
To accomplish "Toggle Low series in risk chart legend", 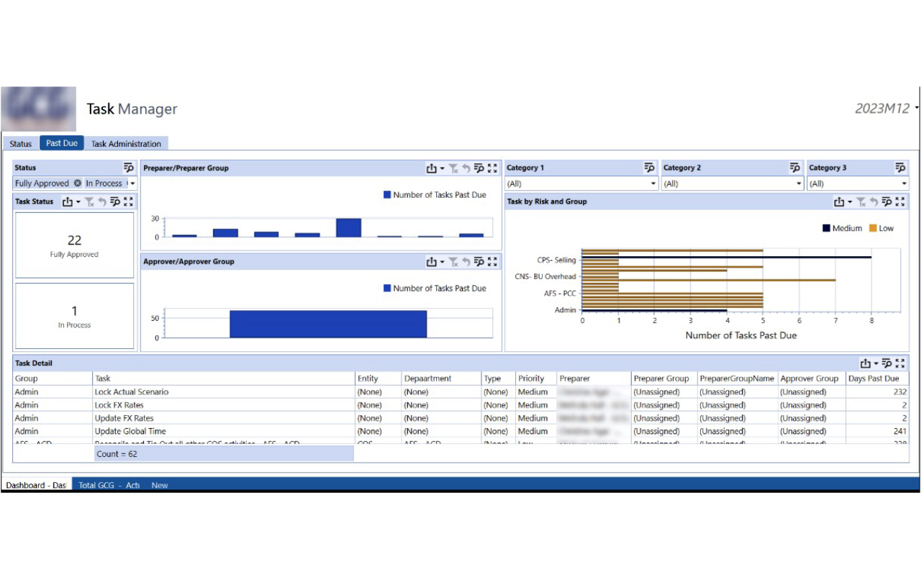I will (x=881, y=228).
